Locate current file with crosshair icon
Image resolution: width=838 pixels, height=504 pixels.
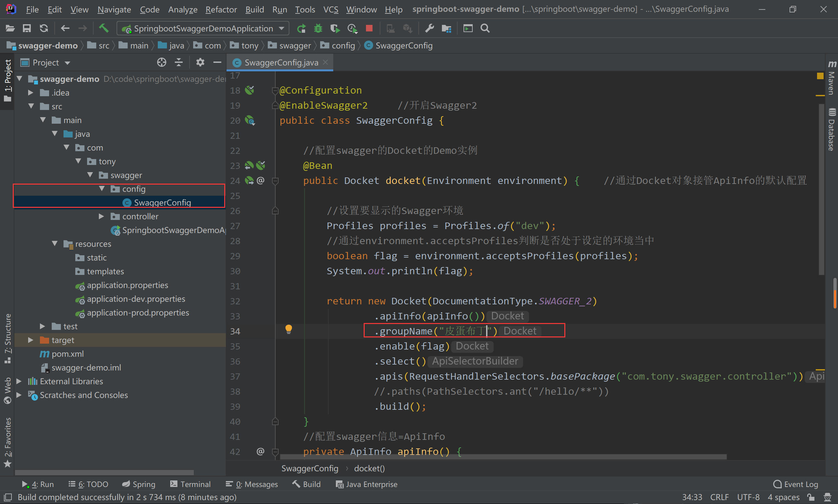(x=162, y=62)
